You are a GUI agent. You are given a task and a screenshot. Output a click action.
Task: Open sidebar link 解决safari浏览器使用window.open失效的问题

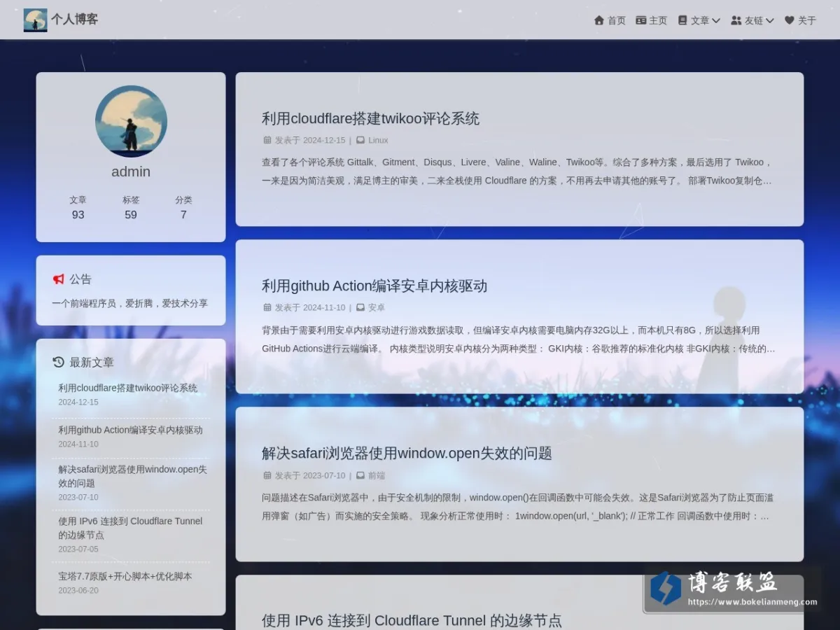tap(132, 476)
